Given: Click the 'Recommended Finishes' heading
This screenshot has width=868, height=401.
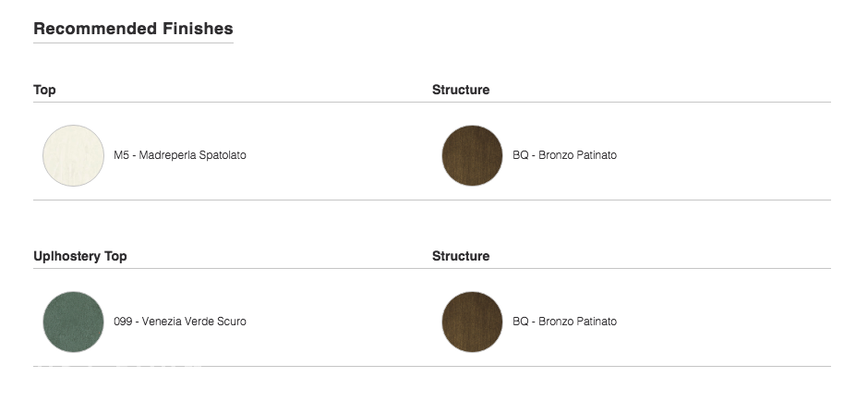Looking at the screenshot, I should 133,29.
